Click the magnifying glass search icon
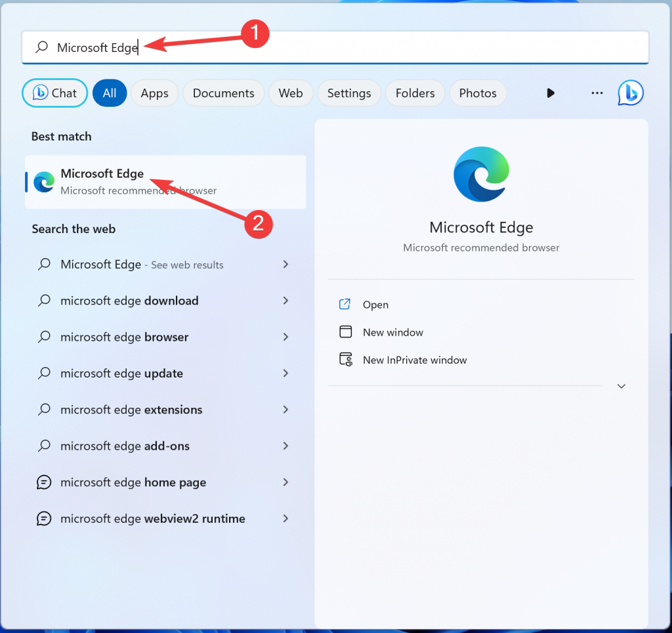Viewport: 672px width, 633px height. (41, 47)
